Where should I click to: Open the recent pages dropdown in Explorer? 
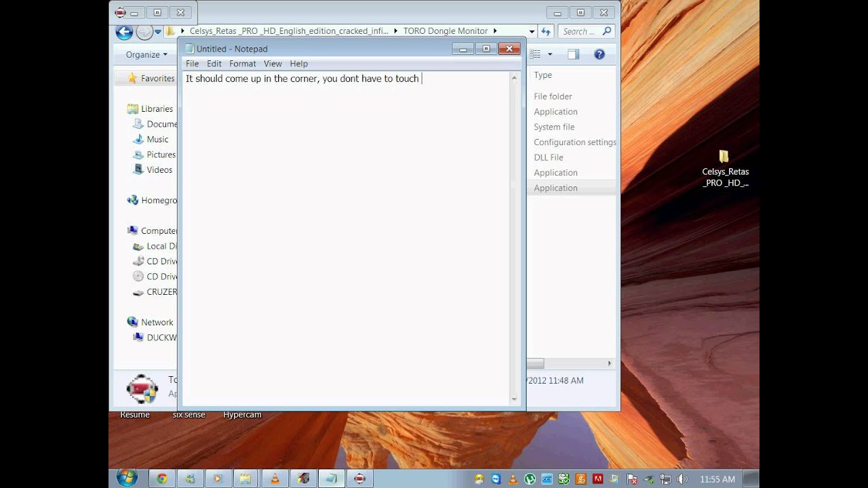158,32
